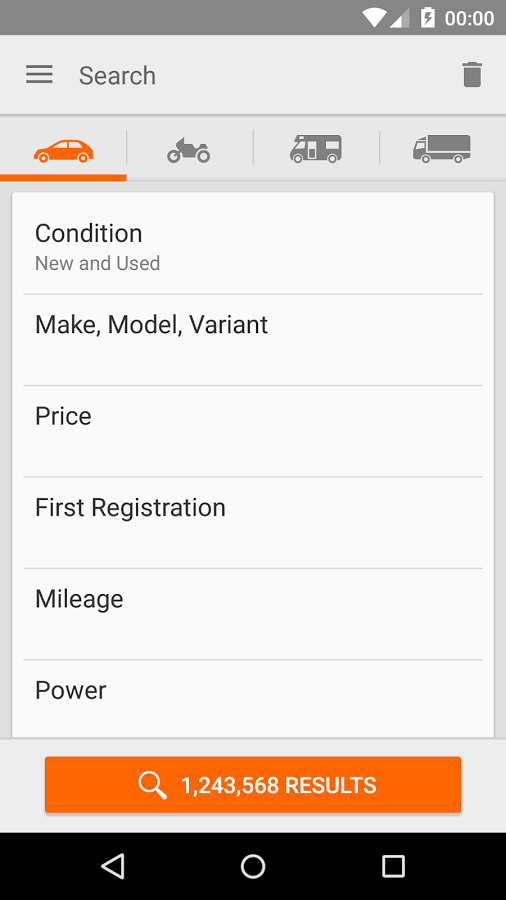This screenshot has width=506, height=900.
Task: Select the car vehicle tab
Action: click(63, 150)
